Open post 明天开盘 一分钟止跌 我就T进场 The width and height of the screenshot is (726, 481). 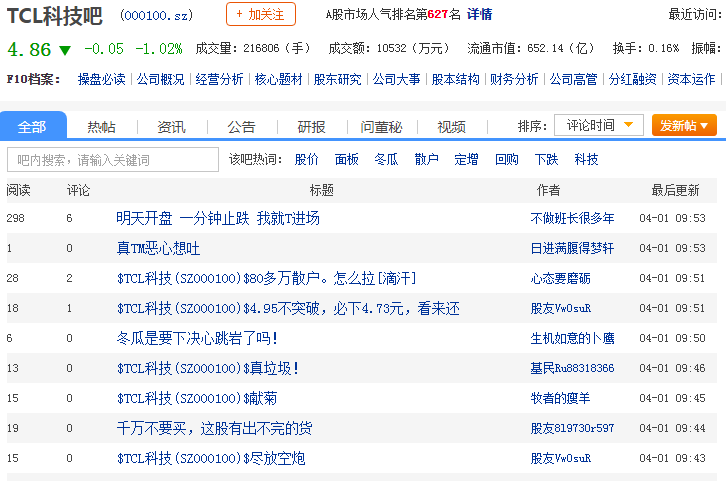218,218
